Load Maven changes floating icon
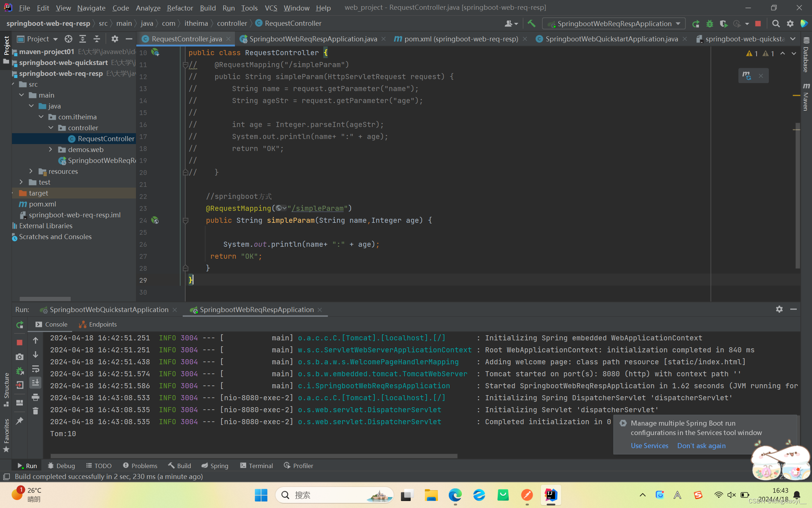 746,75
